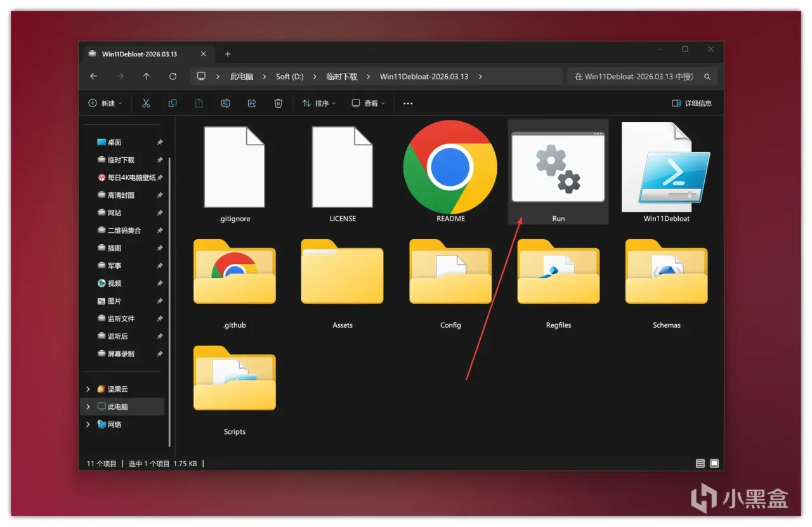Select the .gitignore file icon
Image resolution: width=812 pixels, height=527 pixels.
pos(234,167)
